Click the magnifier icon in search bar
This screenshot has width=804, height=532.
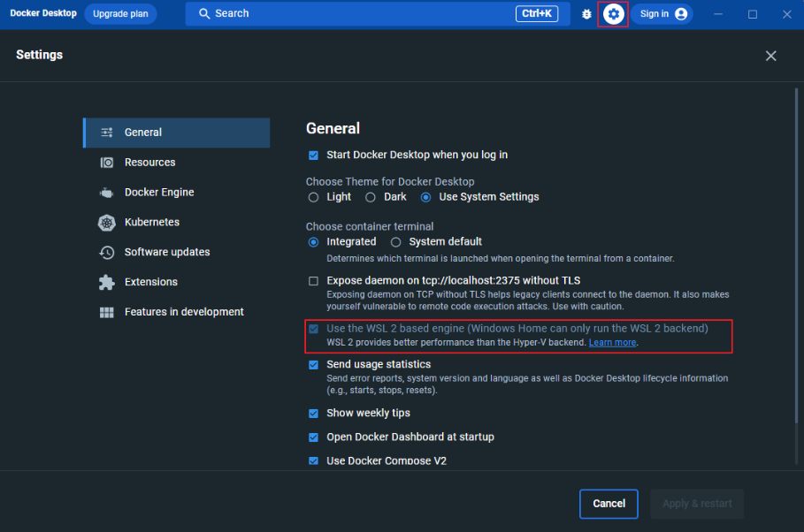pyautogui.click(x=204, y=14)
